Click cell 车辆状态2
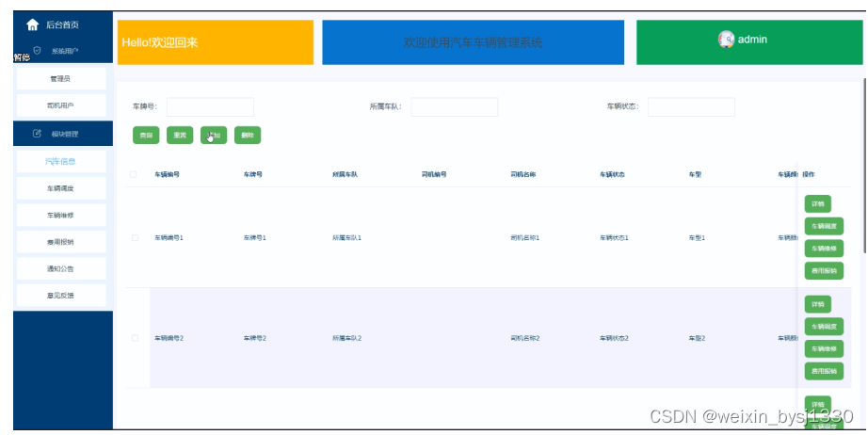Viewport: 868px width, 435px height. [614, 338]
